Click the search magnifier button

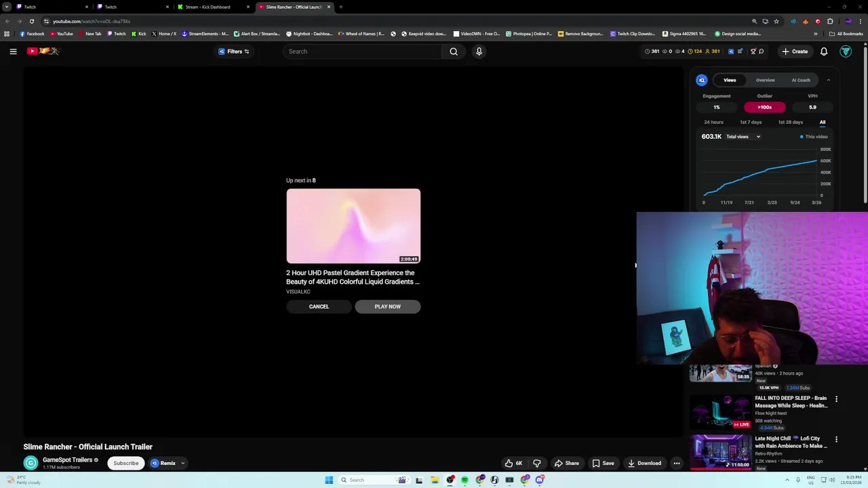pyautogui.click(x=454, y=52)
